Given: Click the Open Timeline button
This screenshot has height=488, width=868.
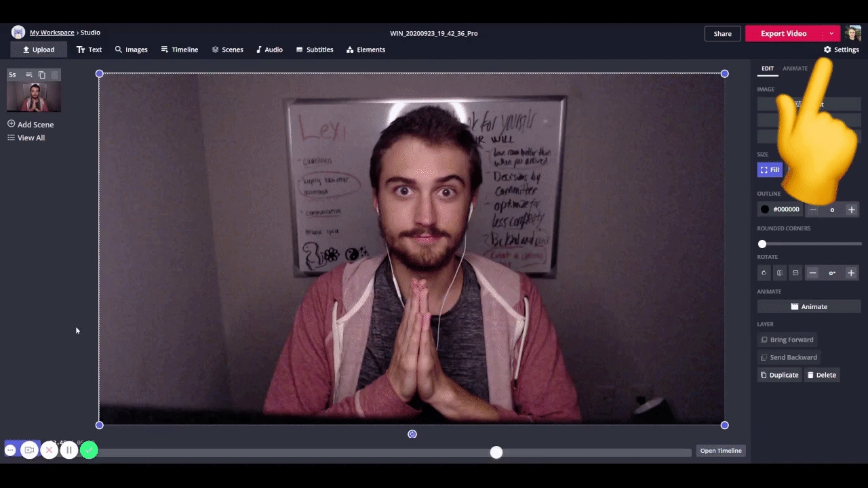Looking at the screenshot, I should (x=720, y=451).
